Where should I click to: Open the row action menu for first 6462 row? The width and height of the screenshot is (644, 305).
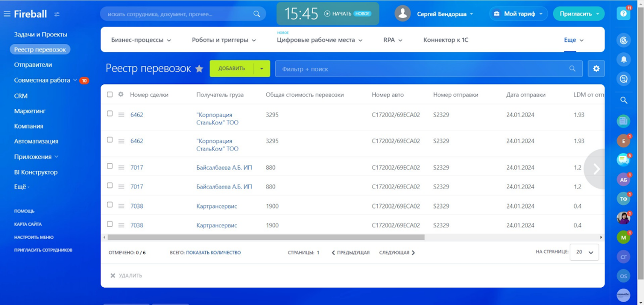[121, 115]
